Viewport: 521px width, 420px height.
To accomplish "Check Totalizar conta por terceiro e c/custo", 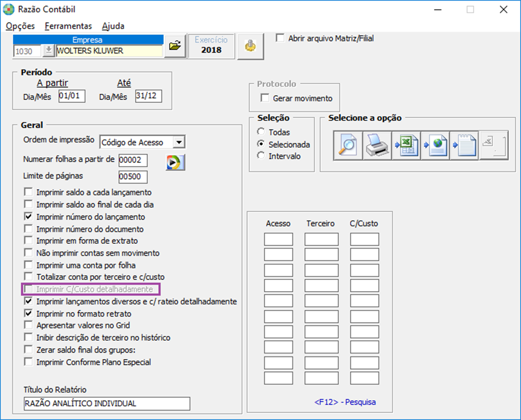I will pyautogui.click(x=29, y=277).
